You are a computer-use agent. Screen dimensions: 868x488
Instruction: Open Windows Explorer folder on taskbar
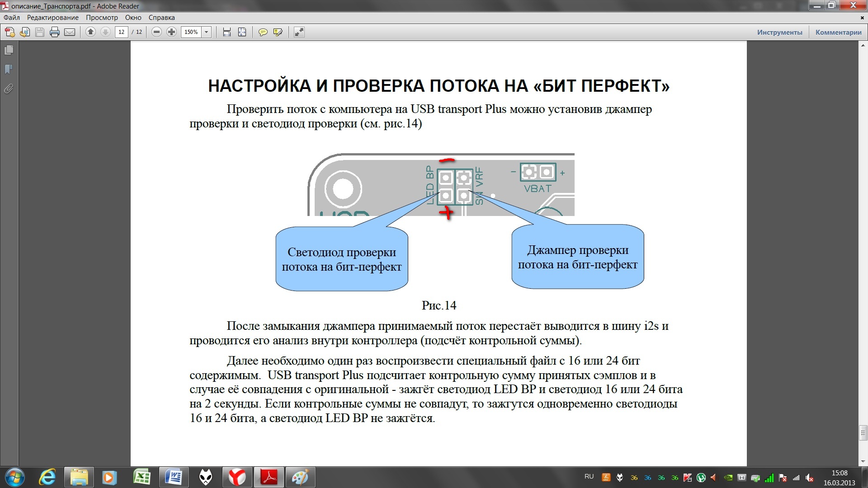(x=79, y=477)
